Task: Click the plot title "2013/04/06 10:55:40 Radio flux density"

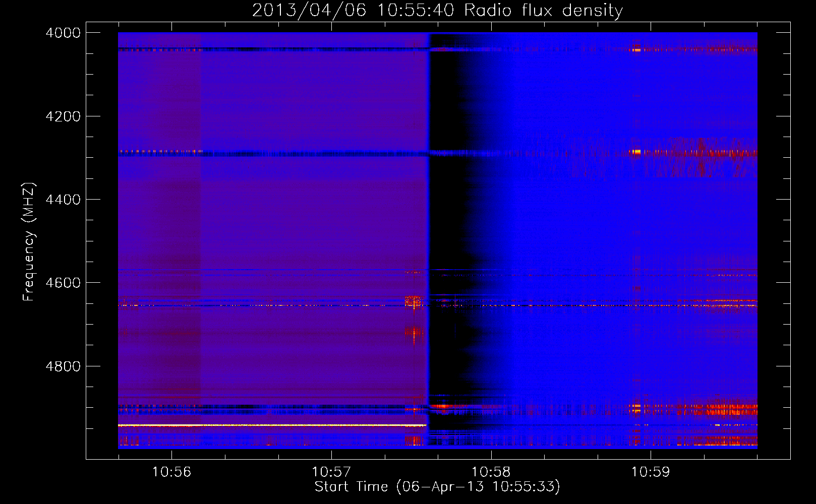Action: point(437,10)
